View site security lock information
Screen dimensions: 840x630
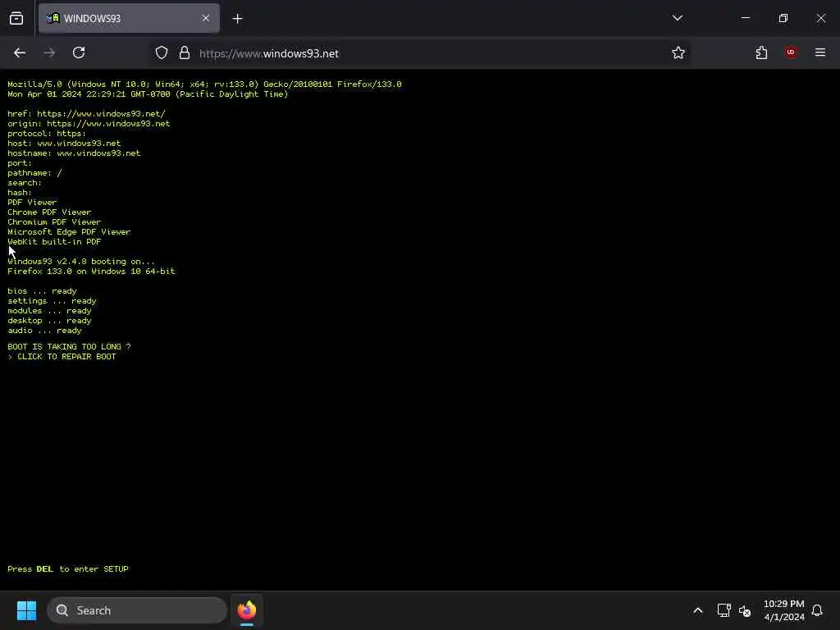pyautogui.click(x=185, y=53)
